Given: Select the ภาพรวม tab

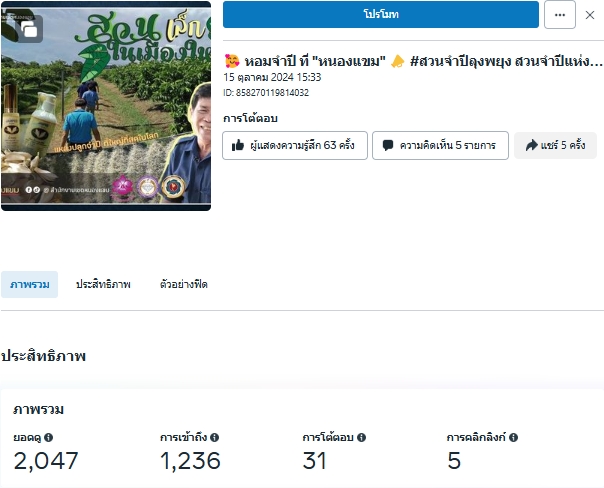Looking at the screenshot, I should [29, 285].
